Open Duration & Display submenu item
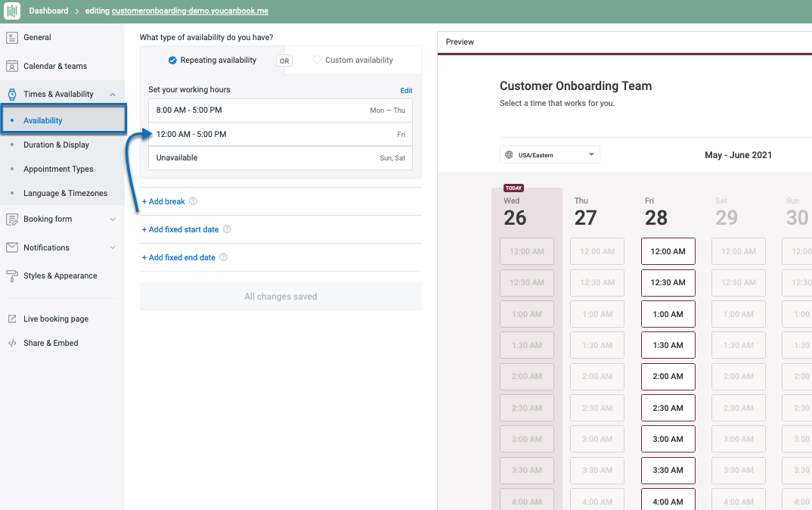Image resolution: width=812 pixels, height=510 pixels. 56,145
